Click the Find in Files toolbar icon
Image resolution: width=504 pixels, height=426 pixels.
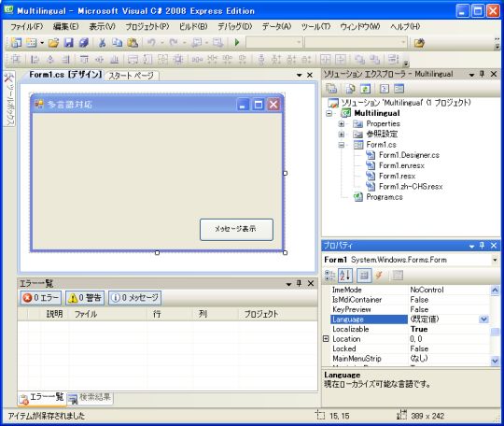coord(419,42)
